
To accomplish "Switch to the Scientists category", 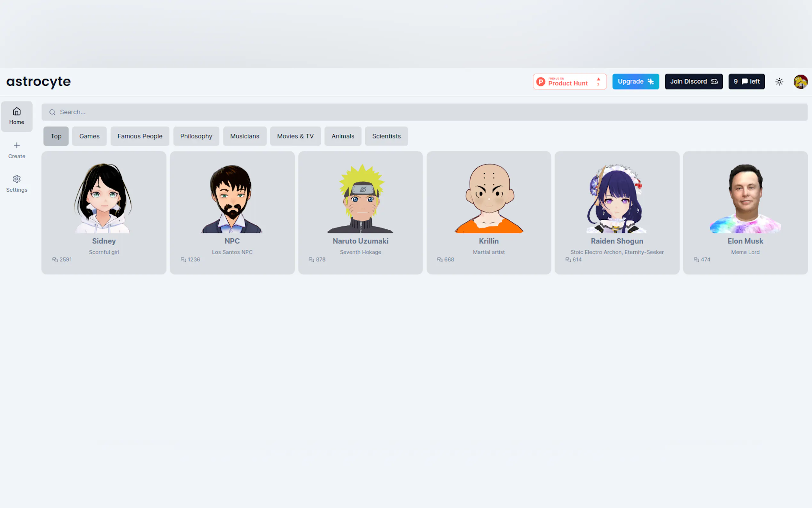I will tap(386, 136).
